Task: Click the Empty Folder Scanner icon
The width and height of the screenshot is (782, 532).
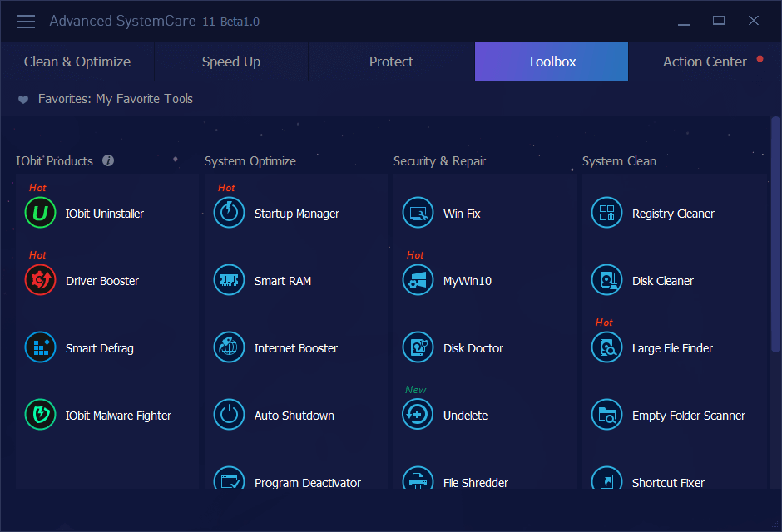Action: (607, 415)
